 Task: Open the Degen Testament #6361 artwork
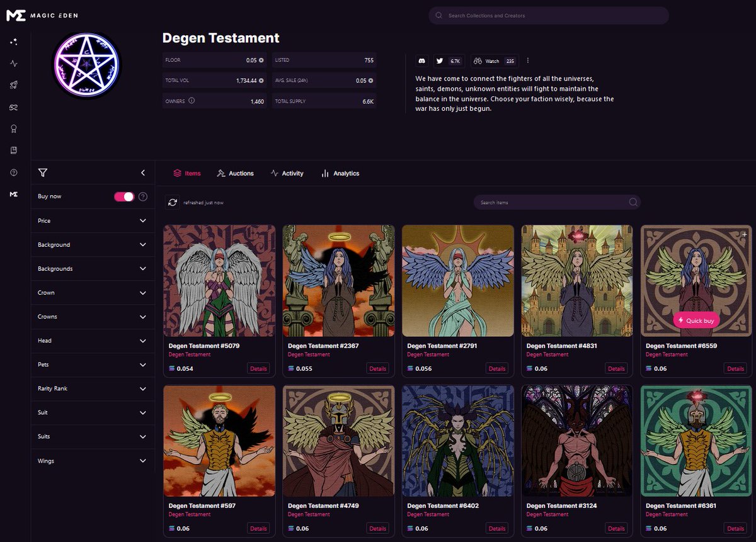point(696,441)
